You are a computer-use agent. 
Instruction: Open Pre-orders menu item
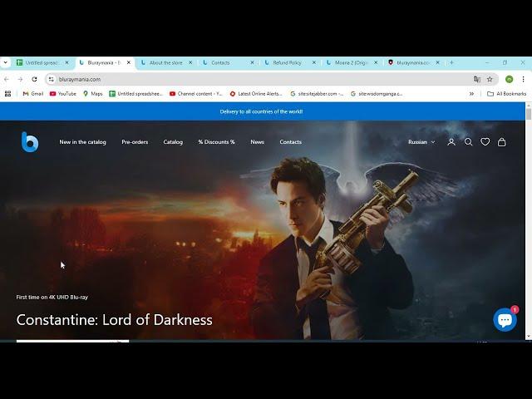[135, 142]
